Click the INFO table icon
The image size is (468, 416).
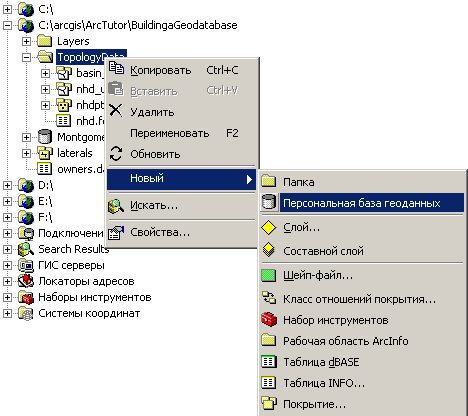(269, 383)
